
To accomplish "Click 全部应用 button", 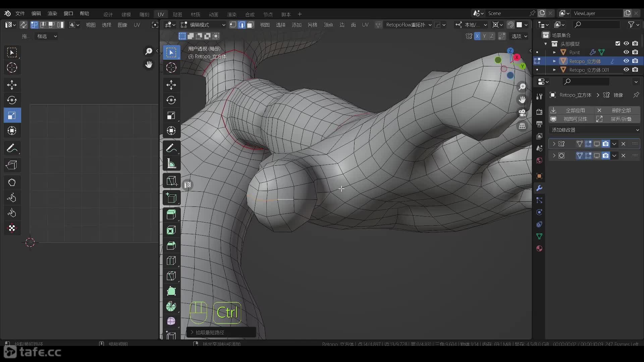I will (572, 110).
